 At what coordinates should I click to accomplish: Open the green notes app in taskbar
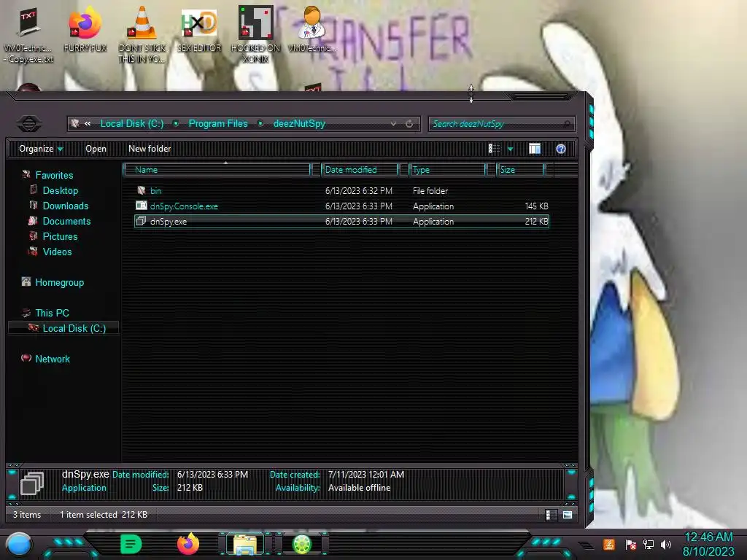[x=131, y=544]
